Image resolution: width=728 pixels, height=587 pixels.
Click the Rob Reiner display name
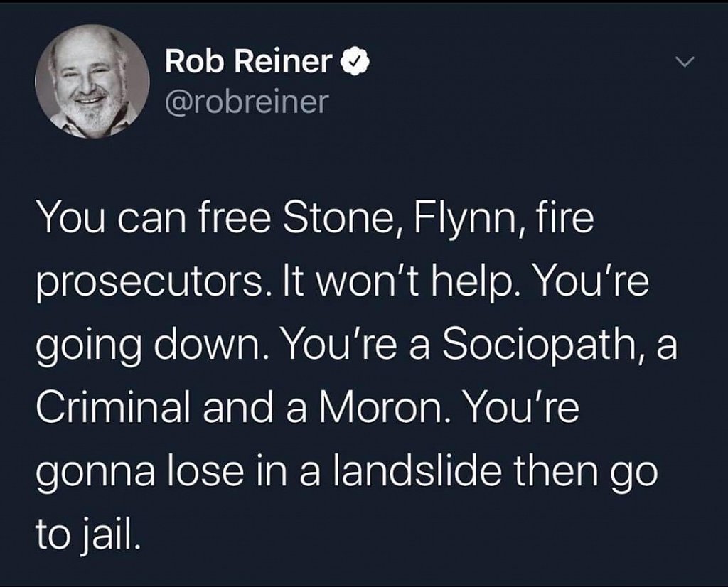[248, 64]
